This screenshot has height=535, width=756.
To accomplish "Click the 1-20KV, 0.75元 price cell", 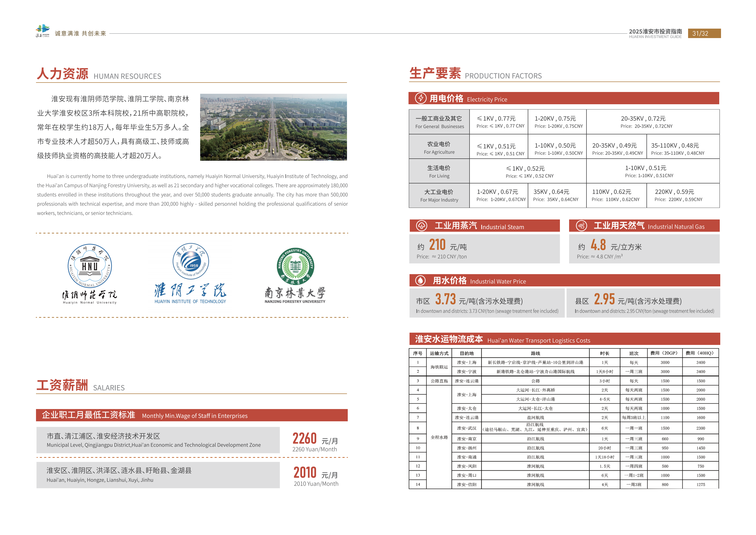I will (x=557, y=122).
